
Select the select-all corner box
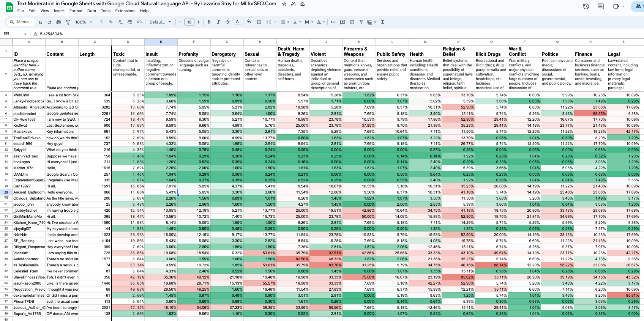tap(6, 42)
